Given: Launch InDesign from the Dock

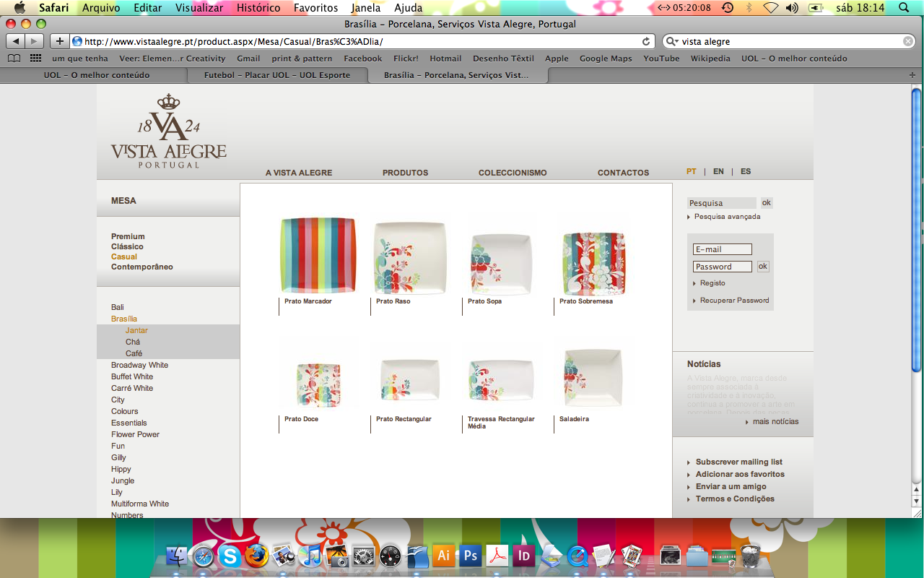Looking at the screenshot, I should [x=523, y=556].
